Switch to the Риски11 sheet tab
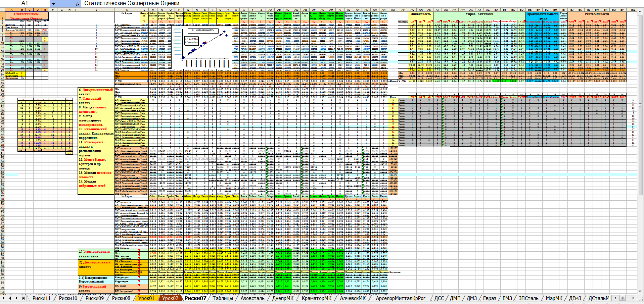Screen dimensions: 644x304 [41, 298]
